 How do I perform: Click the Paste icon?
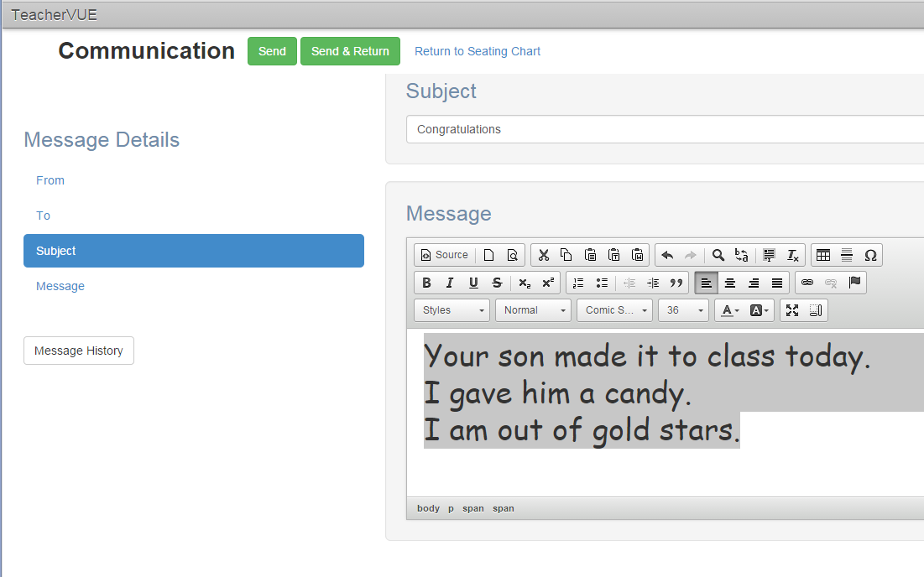click(590, 255)
